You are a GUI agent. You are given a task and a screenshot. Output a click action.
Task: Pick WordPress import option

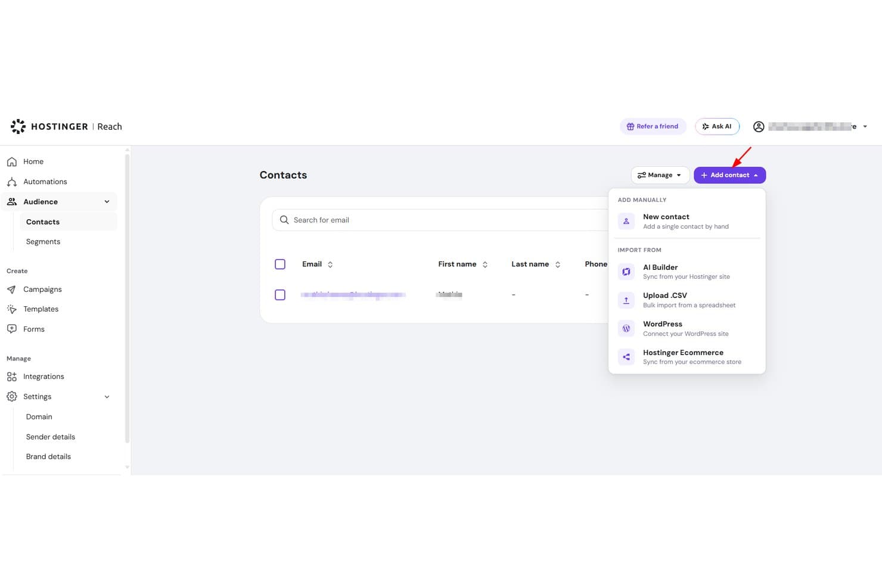point(687,328)
